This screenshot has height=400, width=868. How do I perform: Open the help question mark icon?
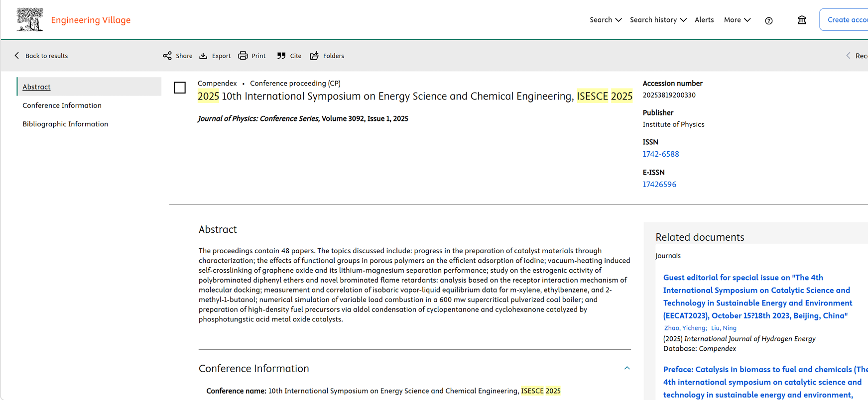click(769, 20)
